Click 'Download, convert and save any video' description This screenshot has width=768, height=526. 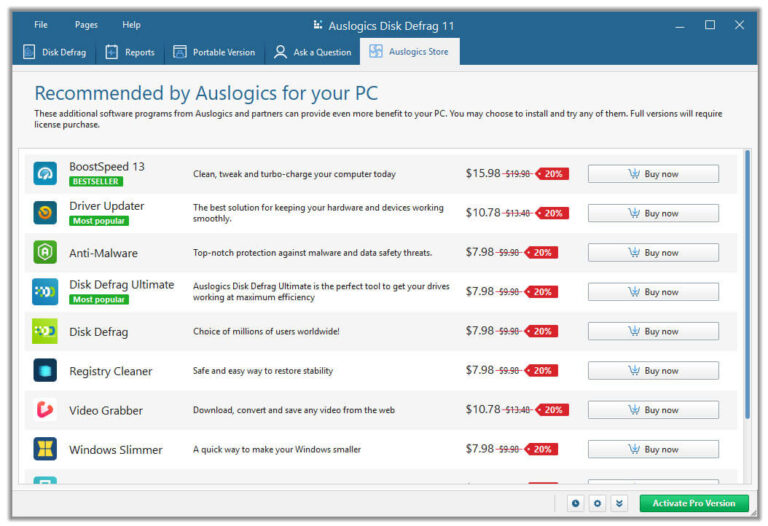point(294,410)
